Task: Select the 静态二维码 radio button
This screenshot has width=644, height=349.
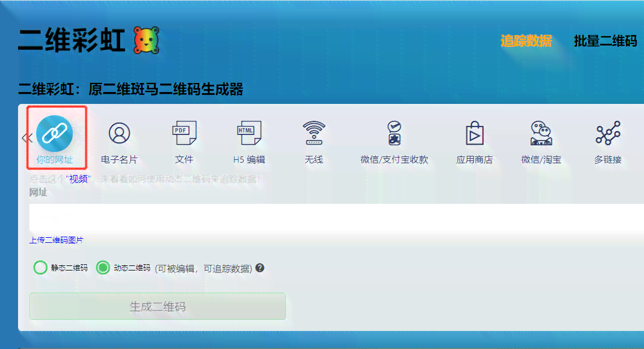Action: tap(40, 268)
